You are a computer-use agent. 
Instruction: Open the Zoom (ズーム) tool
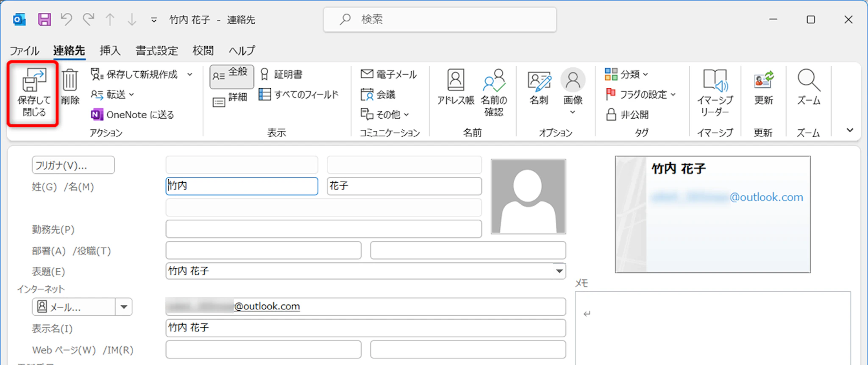point(808,86)
